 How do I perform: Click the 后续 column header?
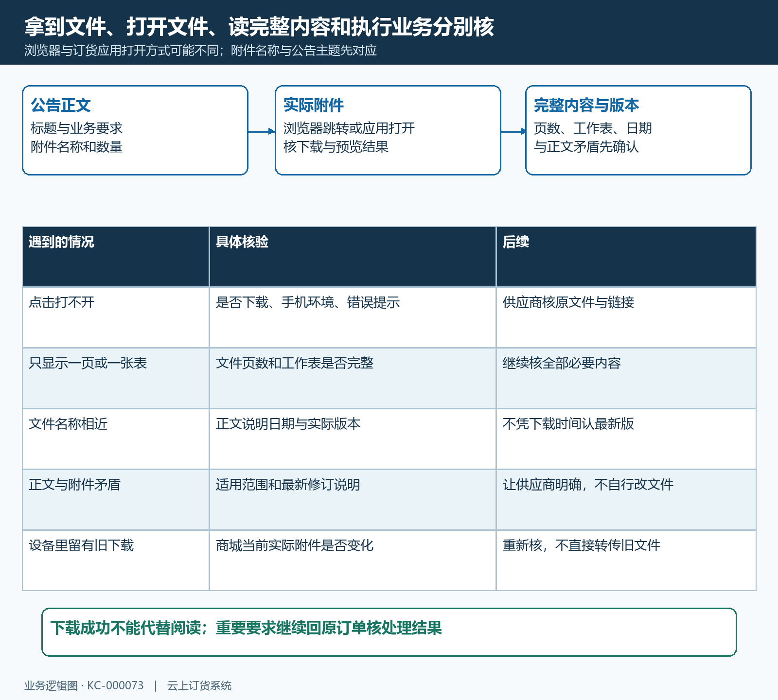pyautogui.click(x=626, y=257)
